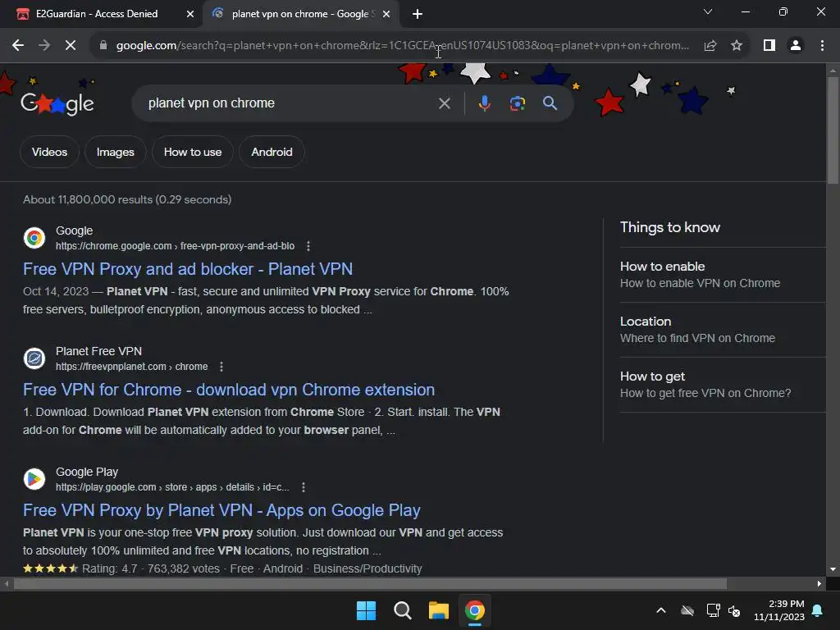Click the Google holiday doodle logo
The width and height of the screenshot is (840, 630).
[57, 103]
